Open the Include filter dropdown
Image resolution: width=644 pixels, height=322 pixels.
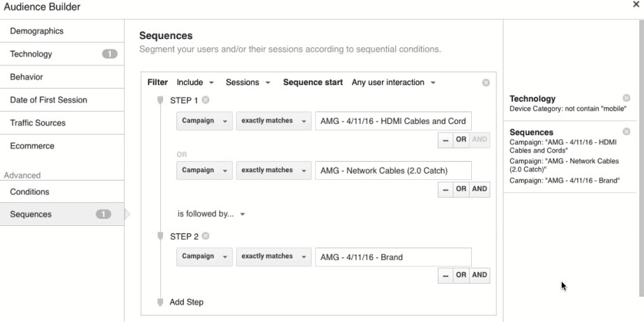click(x=195, y=82)
